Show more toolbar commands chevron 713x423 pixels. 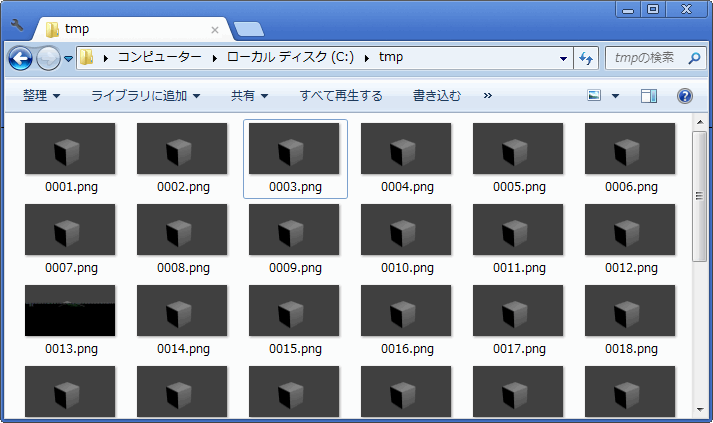click(487, 96)
